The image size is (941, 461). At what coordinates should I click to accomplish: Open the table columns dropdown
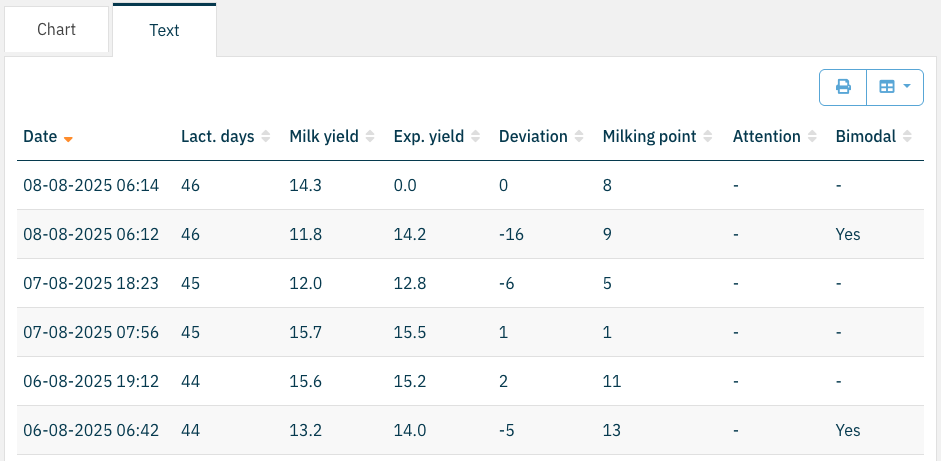coord(894,87)
